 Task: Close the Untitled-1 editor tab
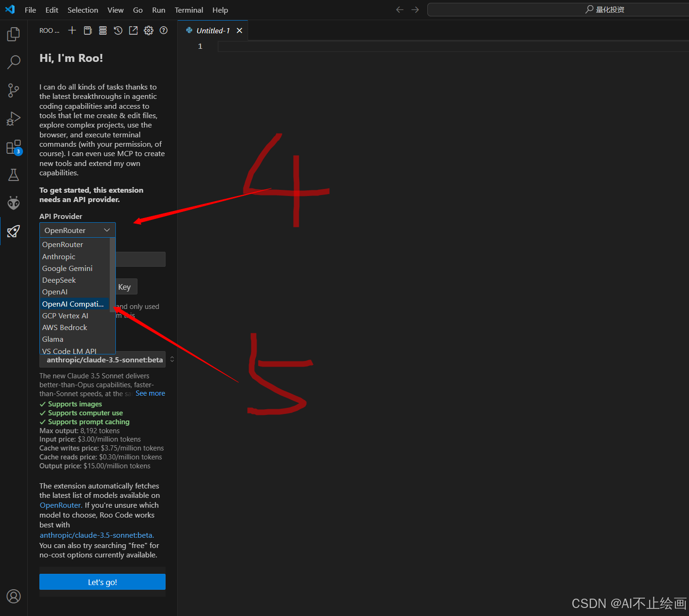pyautogui.click(x=239, y=30)
